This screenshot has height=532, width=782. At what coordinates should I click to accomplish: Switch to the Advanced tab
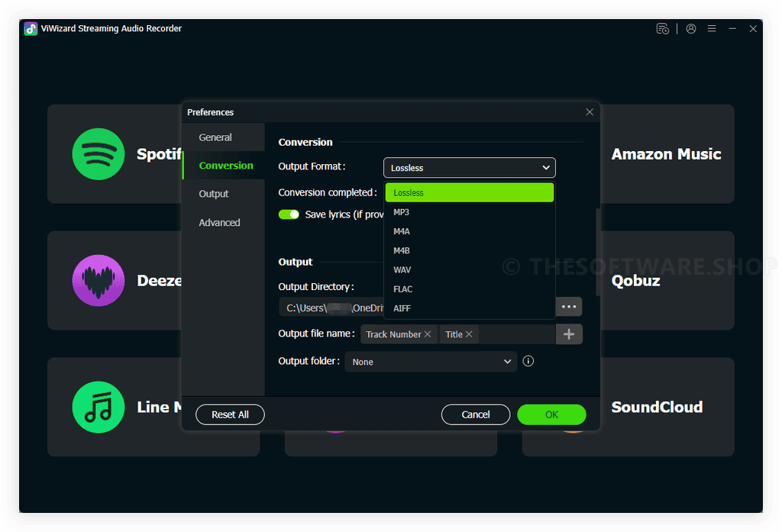click(x=224, y=222)
